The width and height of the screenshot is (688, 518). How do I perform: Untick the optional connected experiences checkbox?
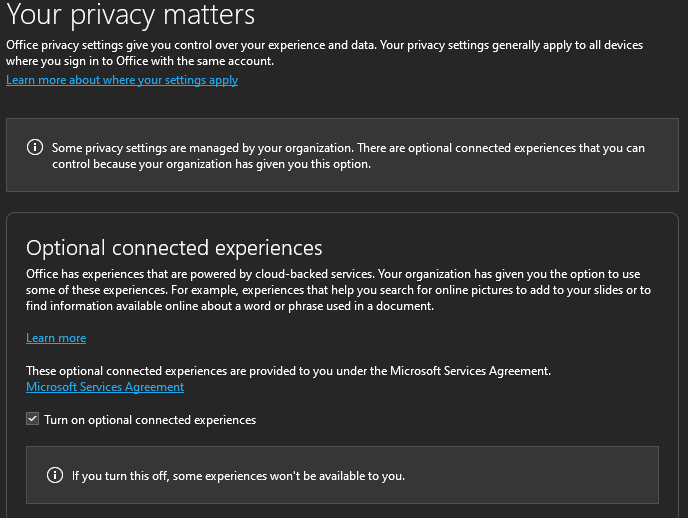pyautogui.click(x=33, y=420)
